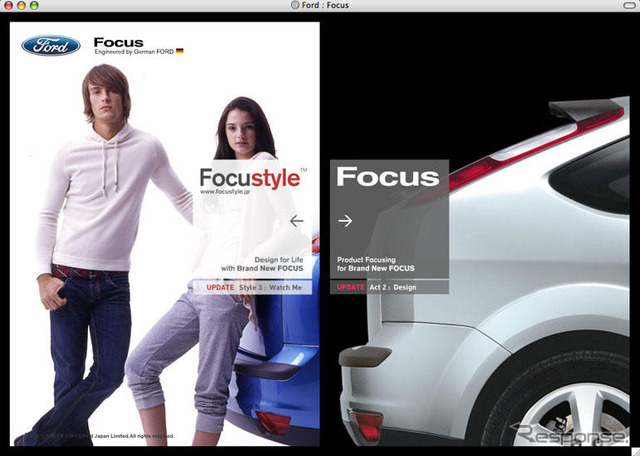Open update 'Style 3 : Watch Me'
Screen dimensions: 640x456
[271, 287]
